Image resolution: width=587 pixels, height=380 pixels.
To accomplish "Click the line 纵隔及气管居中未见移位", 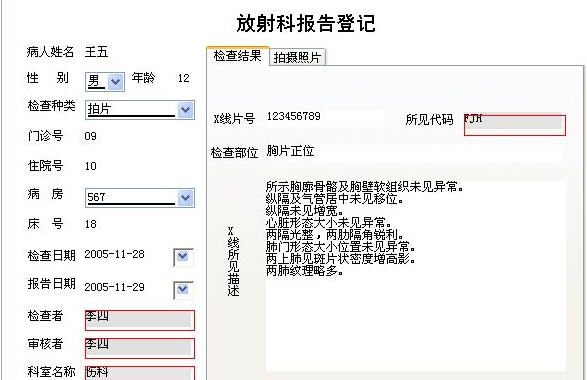I will pyautogui.click(x=335, y=198).
